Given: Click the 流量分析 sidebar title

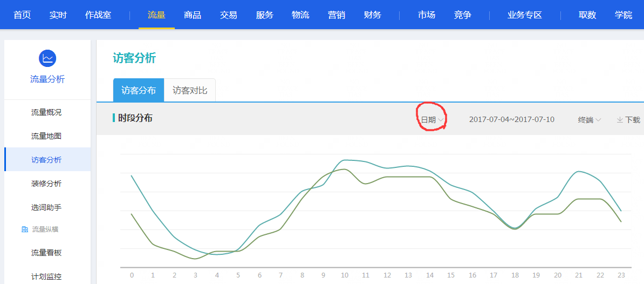Looking at the screenshot, I should click(47, 79).
